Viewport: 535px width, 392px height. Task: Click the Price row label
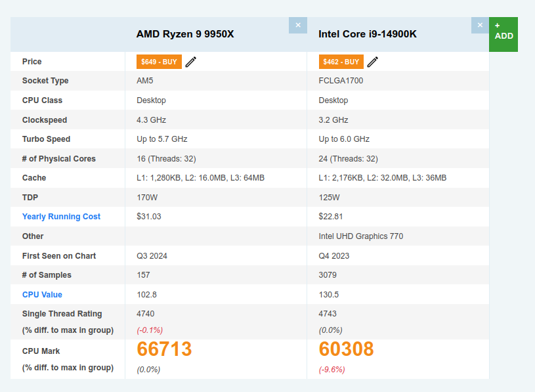(x=32, y=62)
